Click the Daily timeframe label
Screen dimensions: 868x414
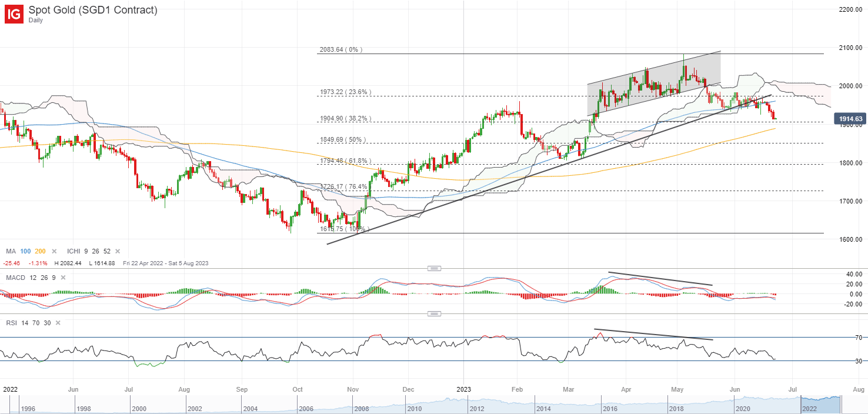pos(36,20)
